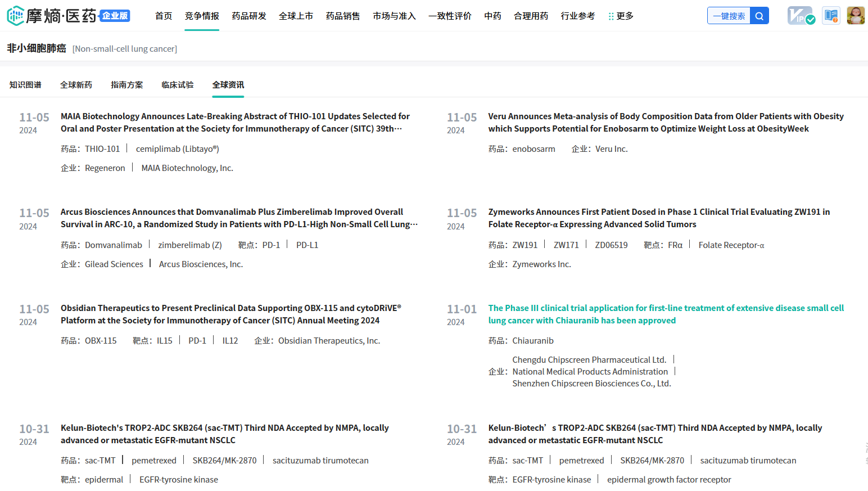Screen dimensions: 868x491
Task: Open the Zymeworks ZW191 Phase 1 article
Action: tap(659, 218)
